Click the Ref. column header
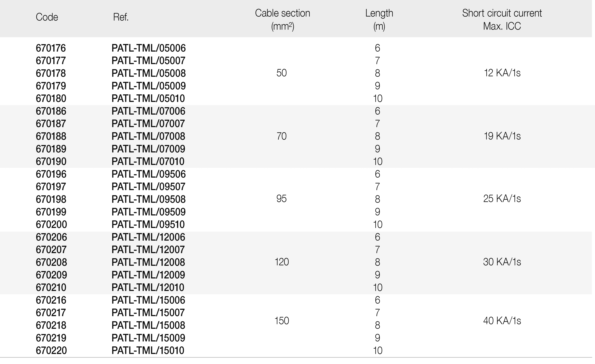 point(121,17)
